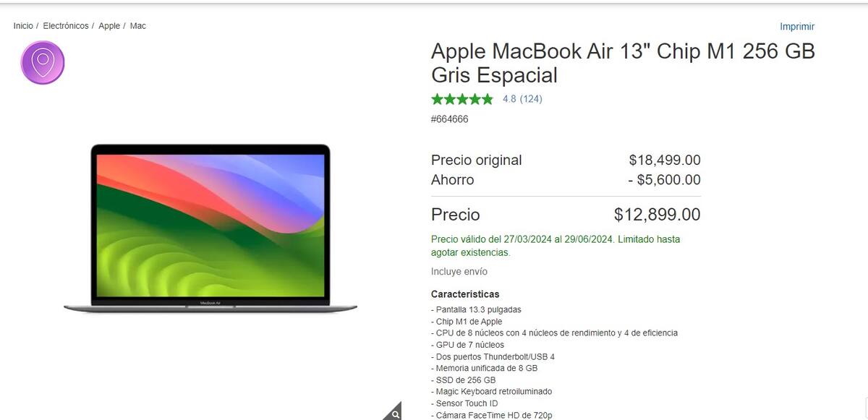The image size is (868, 420).
Task: Select the Mac breadcrumb link
Action: [138, 26]
